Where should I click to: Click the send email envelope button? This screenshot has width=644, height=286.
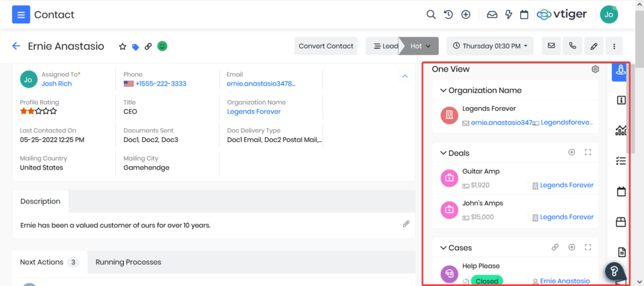(552, 46)
